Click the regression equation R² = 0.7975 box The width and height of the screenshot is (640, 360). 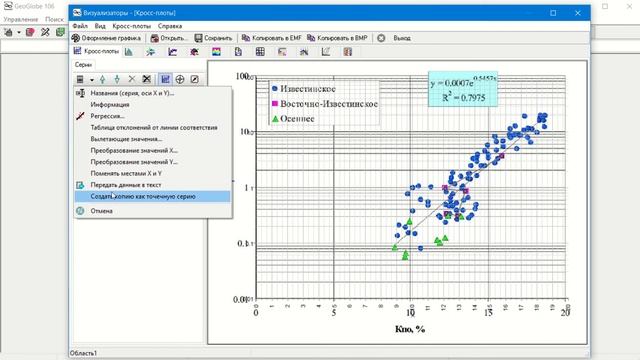463,89
